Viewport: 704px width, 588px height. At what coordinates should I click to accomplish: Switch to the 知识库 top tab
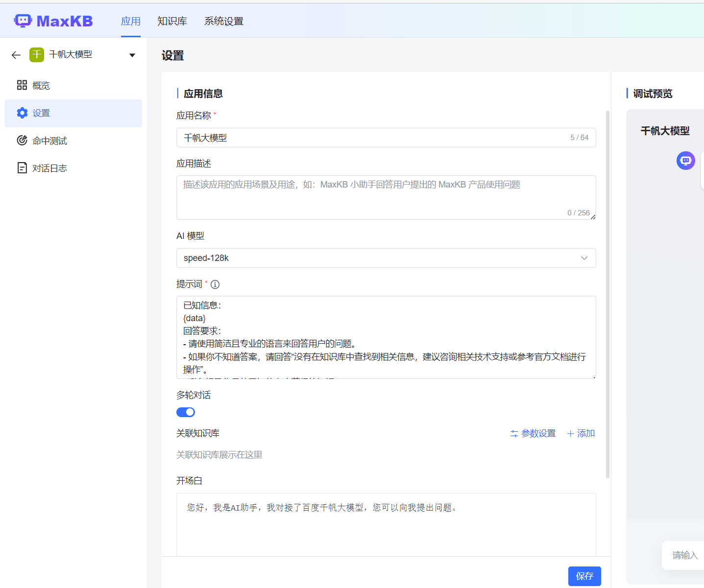tap(172, 21)
